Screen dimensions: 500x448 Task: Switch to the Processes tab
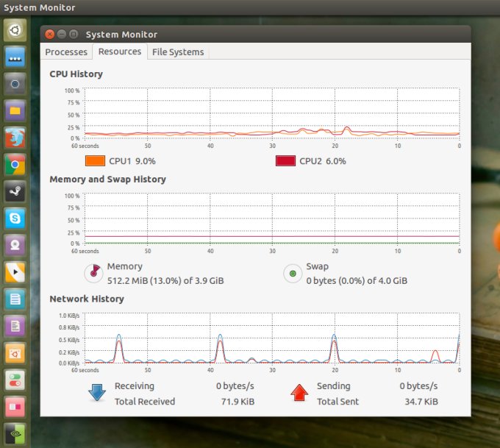click(x=66, y=52)
